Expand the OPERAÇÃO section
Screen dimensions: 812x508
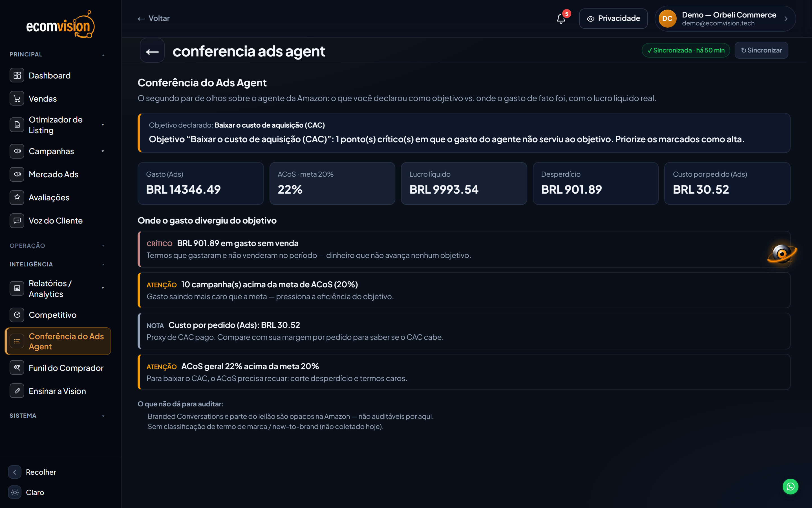[58, 246]
